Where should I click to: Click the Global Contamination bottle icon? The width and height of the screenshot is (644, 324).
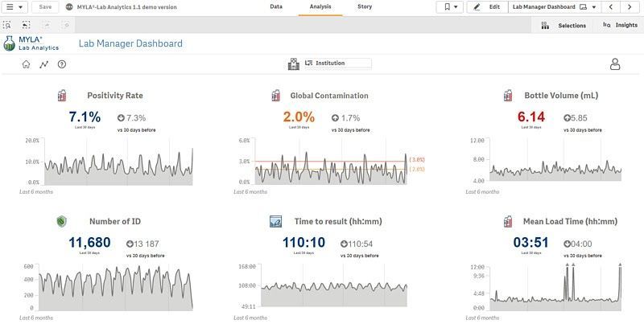275,96
